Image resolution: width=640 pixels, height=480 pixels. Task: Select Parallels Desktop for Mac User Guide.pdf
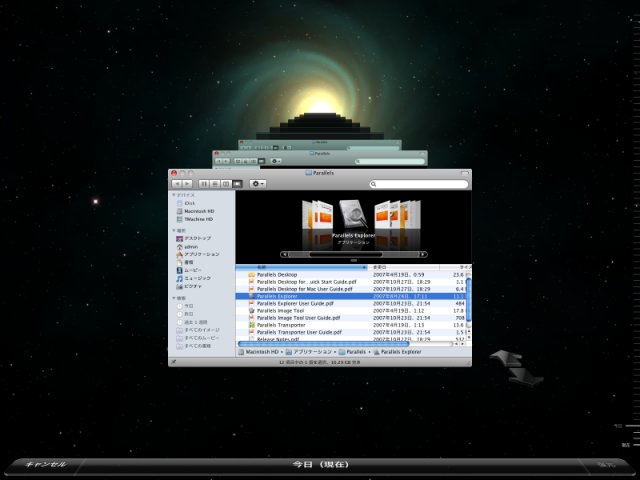(x=351, y=289)
